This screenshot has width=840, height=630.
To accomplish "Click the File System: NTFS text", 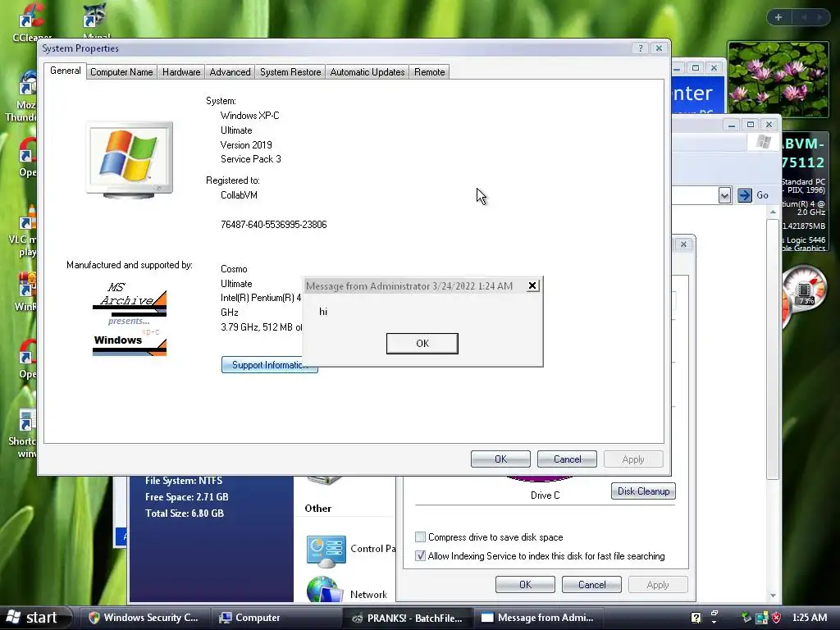I will coord(183,481).
